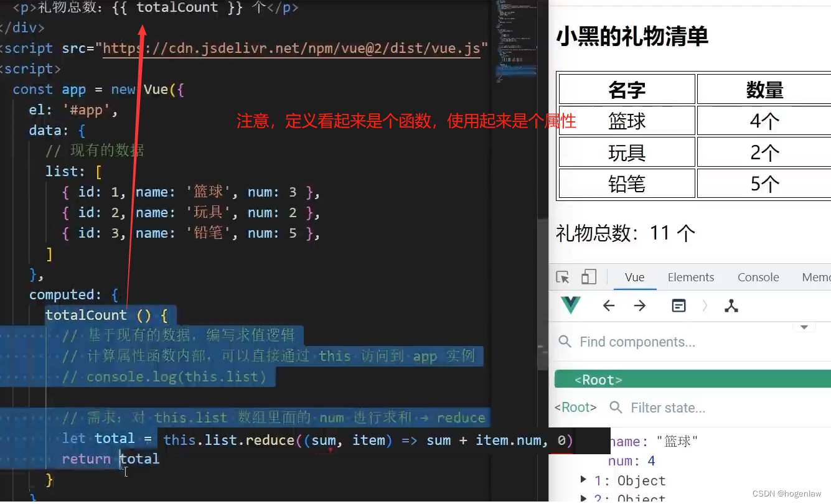Click the '// 现有的数据' comment line
Viewport: 831px width, 504px height.
click(95, 151)
